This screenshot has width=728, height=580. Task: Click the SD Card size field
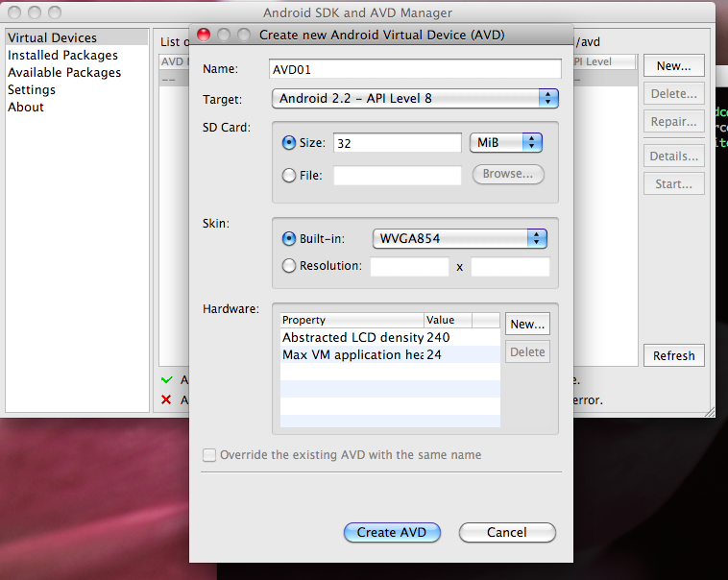point(397,143)
